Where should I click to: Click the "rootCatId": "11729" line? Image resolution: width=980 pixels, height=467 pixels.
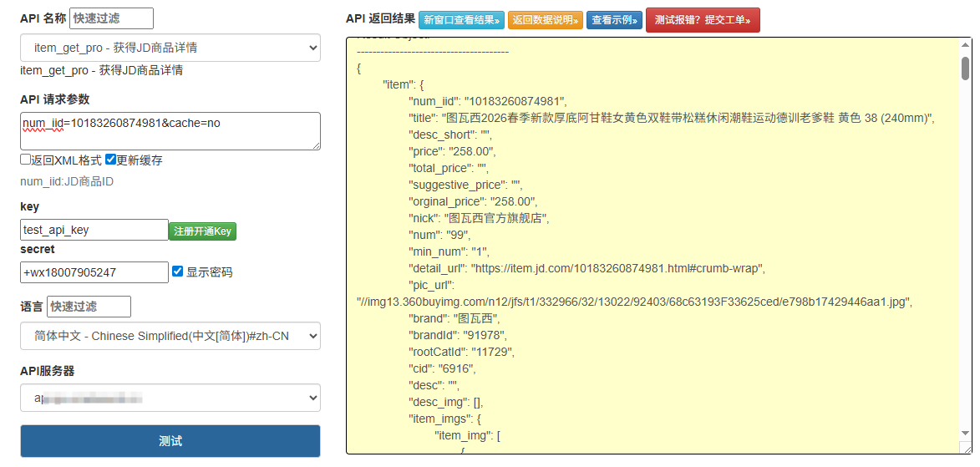[461, 352]
